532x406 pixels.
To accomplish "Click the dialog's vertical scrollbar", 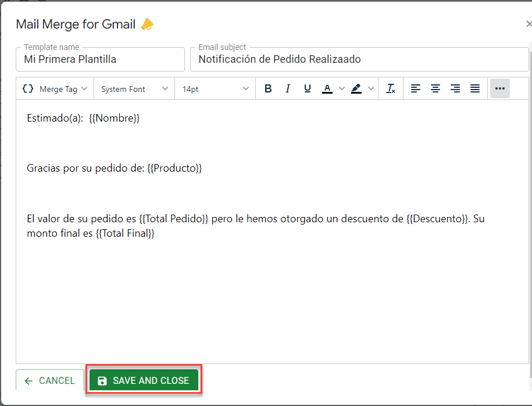I will (x=530, y=214).
